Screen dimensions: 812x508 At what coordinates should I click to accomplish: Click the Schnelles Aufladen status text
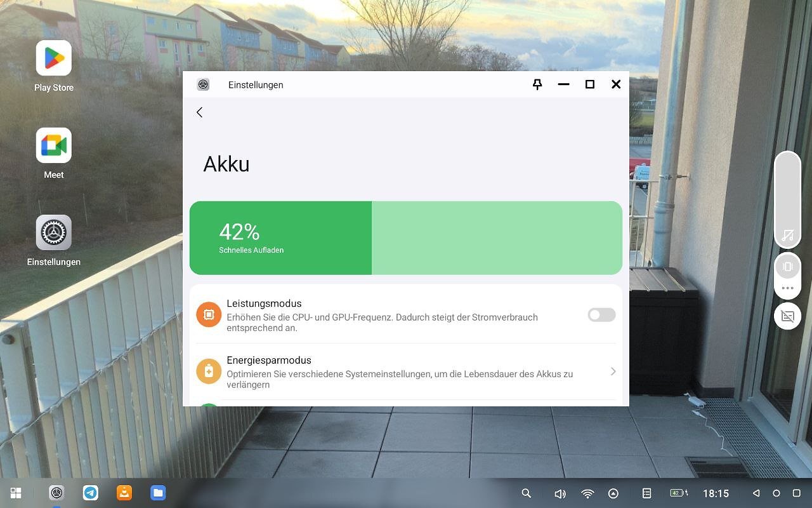tap(251, 250)
